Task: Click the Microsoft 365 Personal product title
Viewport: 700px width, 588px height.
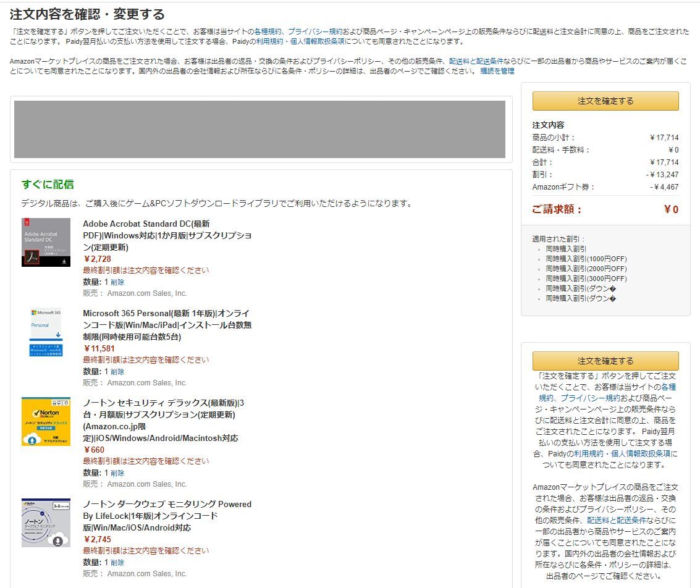Action: click(167, 325)
